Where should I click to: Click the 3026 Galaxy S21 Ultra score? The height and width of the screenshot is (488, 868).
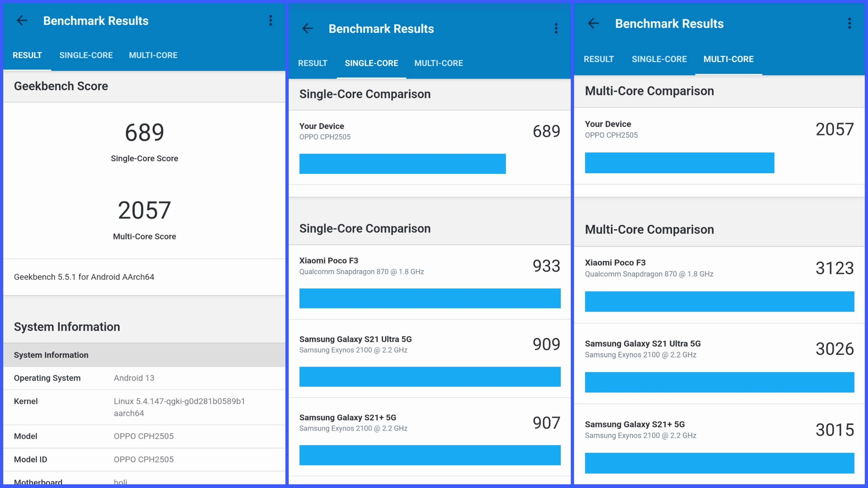[835, 349]
